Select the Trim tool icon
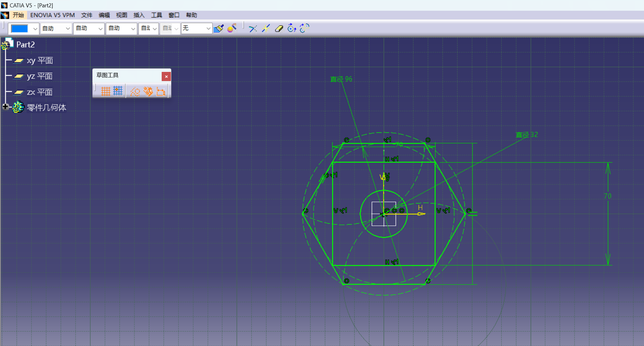 [253, 28]
